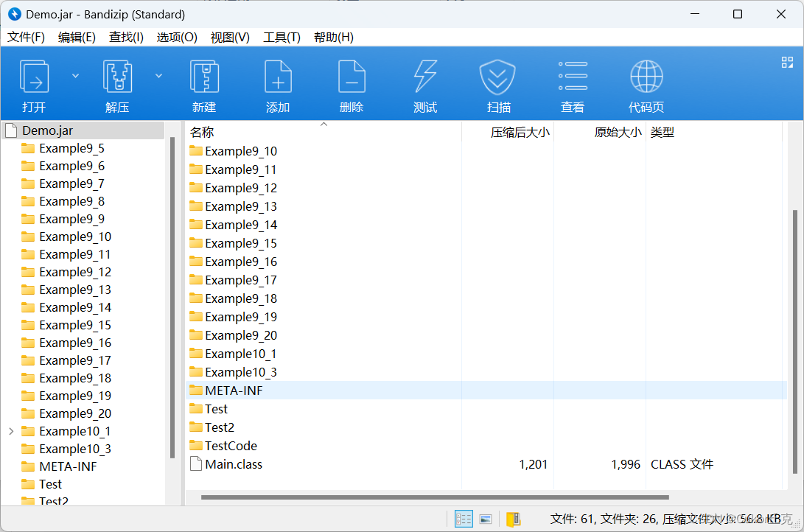
Task: Sort by 原始大小 column header
Action: coord(600,132)
